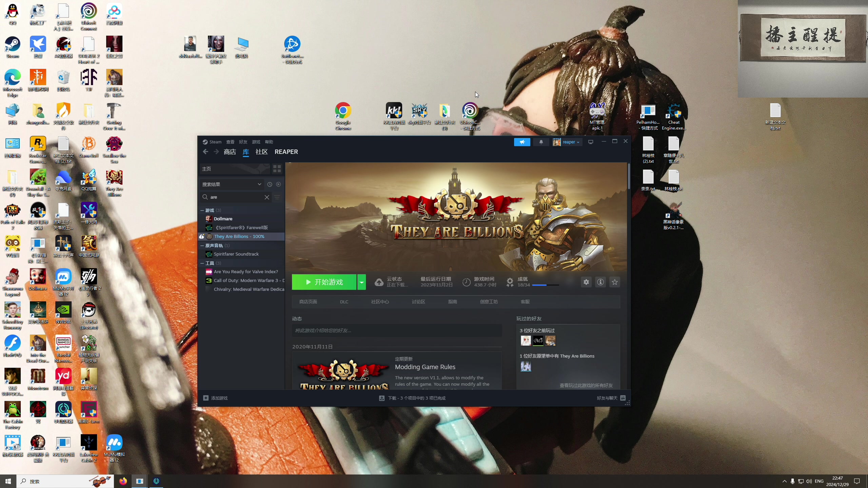This screenshot has width=868, height=488.
Task: Open 主页 library home button
Action: [235, 169]
